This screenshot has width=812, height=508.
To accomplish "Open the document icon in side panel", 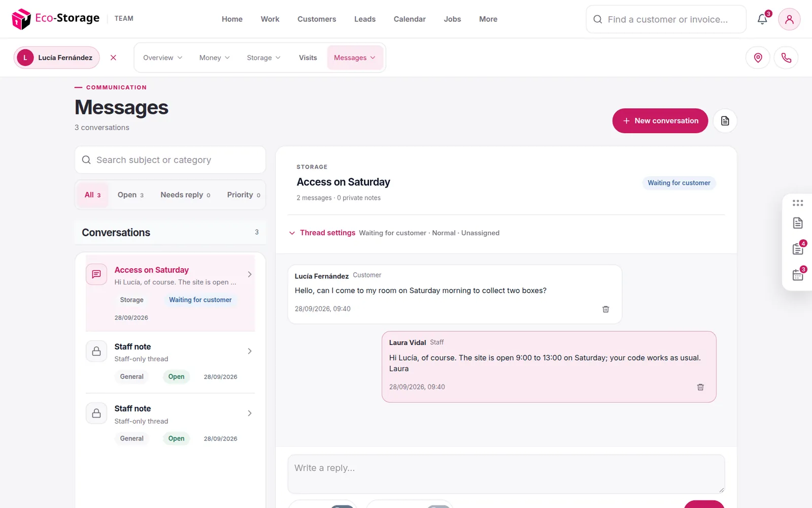I will coord(798,223).
